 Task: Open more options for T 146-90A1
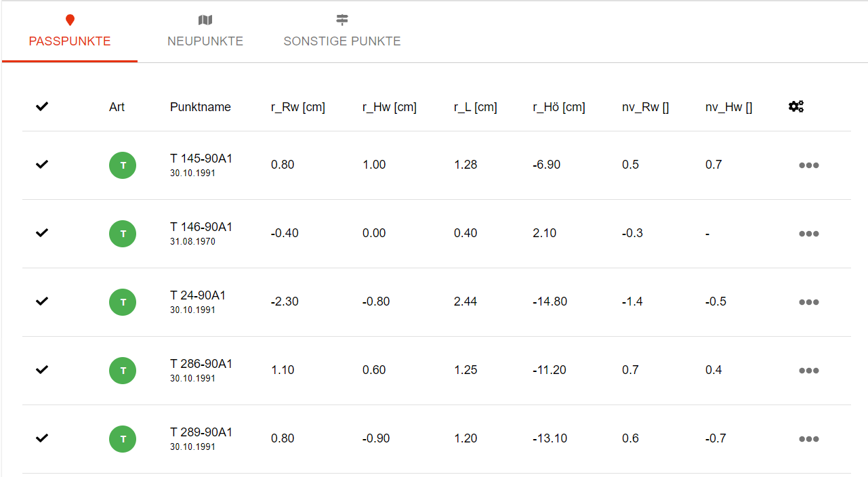[x=809, y=234]
